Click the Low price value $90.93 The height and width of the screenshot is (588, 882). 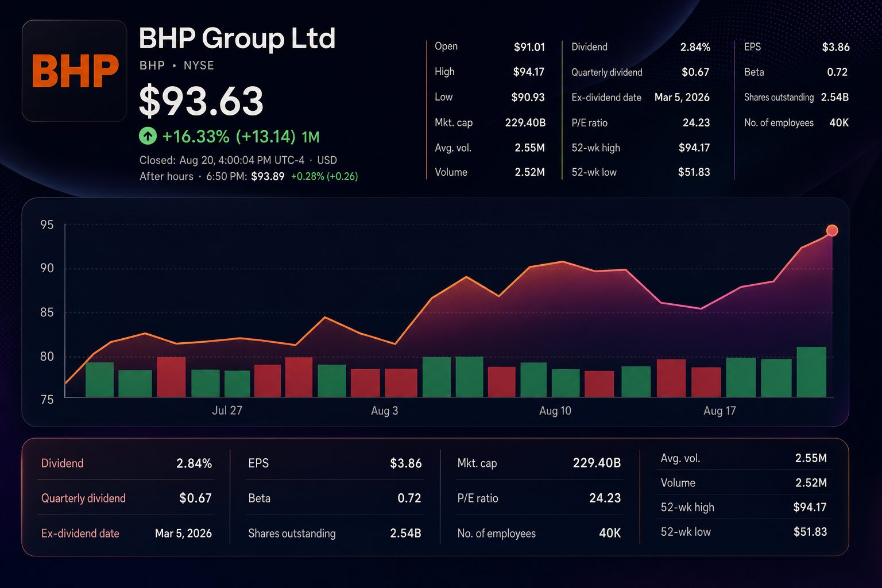(x=528, y=97)
